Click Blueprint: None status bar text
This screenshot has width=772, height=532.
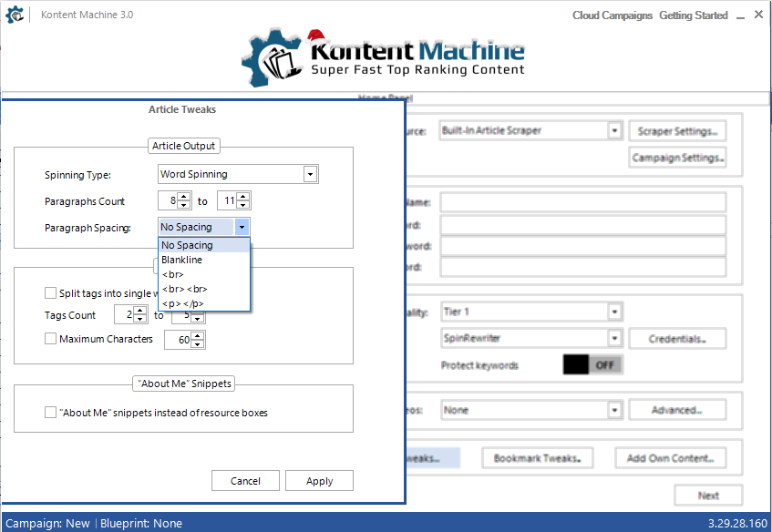[x=140, y=523]
